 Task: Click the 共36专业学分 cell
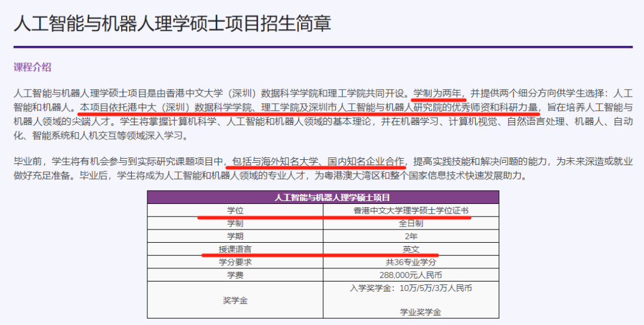tap(411, 262)
